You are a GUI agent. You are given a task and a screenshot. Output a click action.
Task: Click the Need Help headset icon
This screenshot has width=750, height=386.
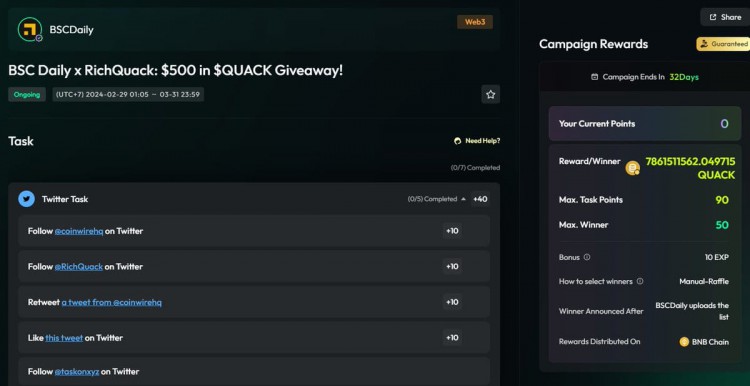(458, 141)
